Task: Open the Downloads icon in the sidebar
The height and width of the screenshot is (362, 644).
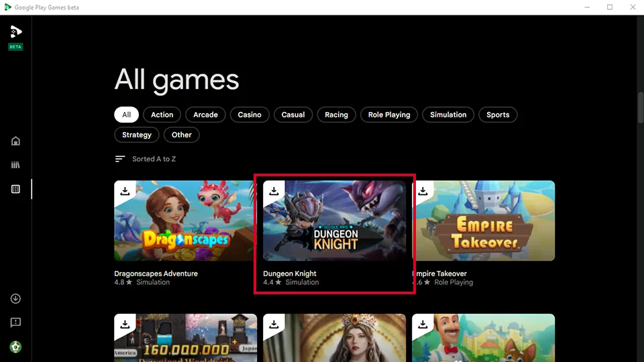Action: pyautogui.click(x=15, y=299)
